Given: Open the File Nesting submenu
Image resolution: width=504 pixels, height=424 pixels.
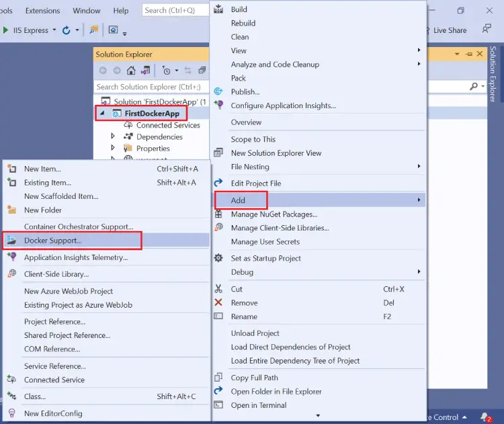Looking at the screenshot, I should coord(419,166).
